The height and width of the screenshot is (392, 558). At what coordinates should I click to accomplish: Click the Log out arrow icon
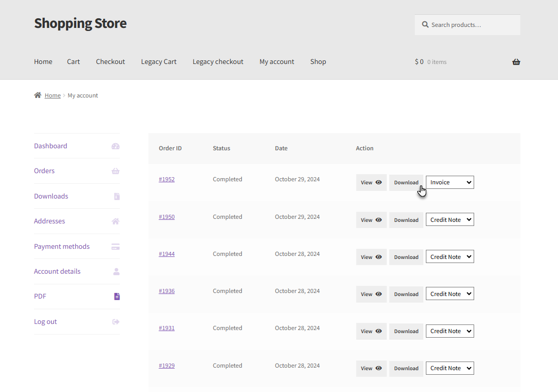coord(116,321)
